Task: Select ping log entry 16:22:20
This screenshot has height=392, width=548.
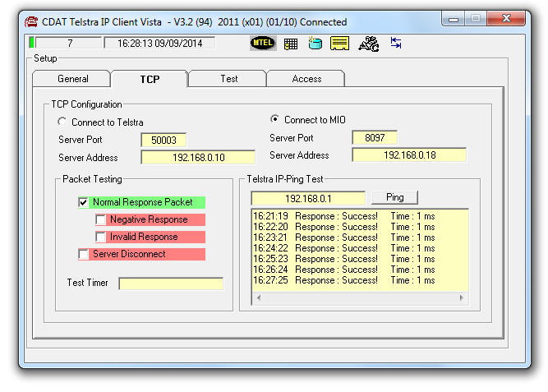Action: pyautogui.click(x=344, y=227)
